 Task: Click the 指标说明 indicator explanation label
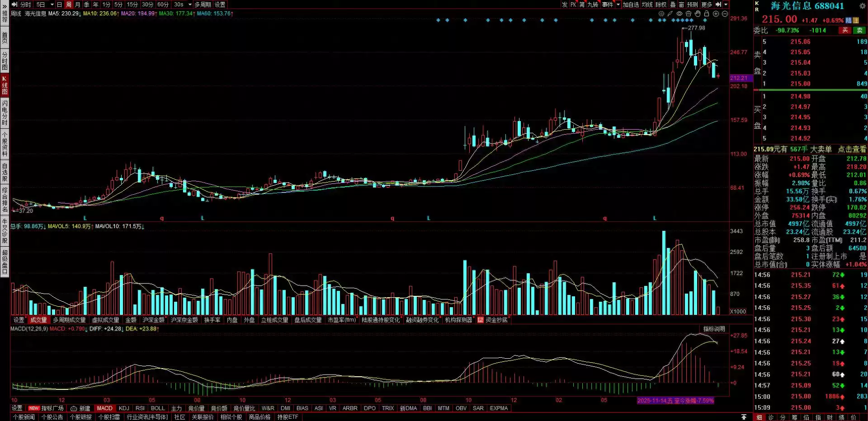tap(714, 329)
